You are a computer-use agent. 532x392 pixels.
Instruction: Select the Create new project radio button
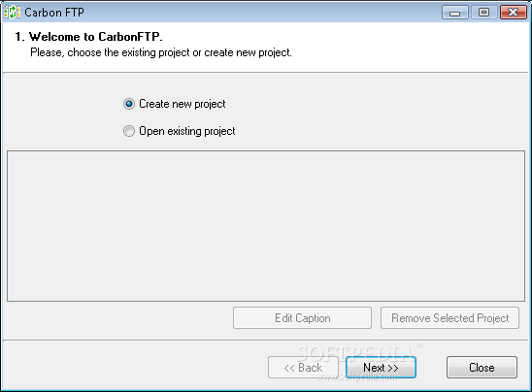129,104
